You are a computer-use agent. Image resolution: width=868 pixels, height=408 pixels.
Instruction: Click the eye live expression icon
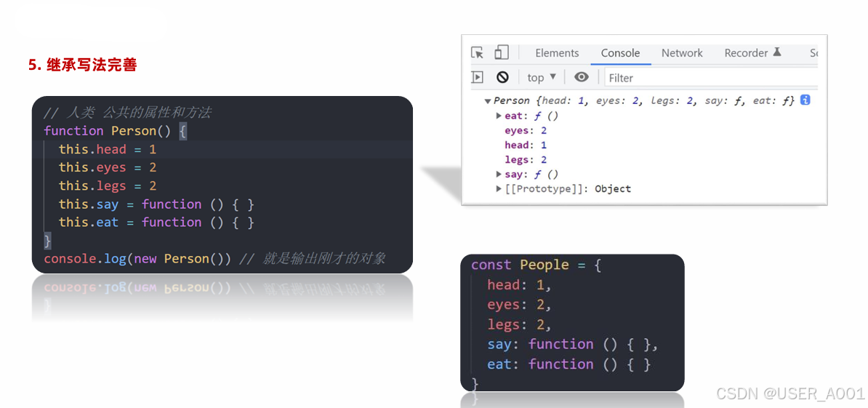[x=582, y=77]
